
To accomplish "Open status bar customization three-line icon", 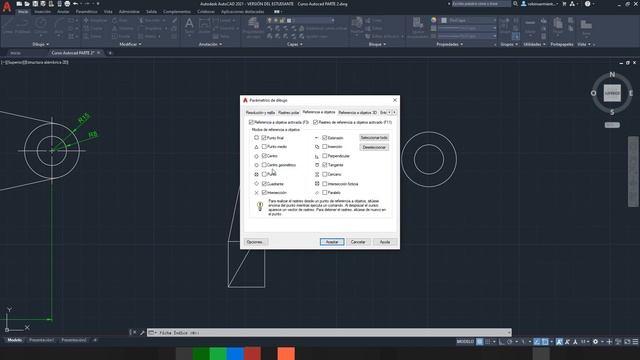I will (635, 342).
